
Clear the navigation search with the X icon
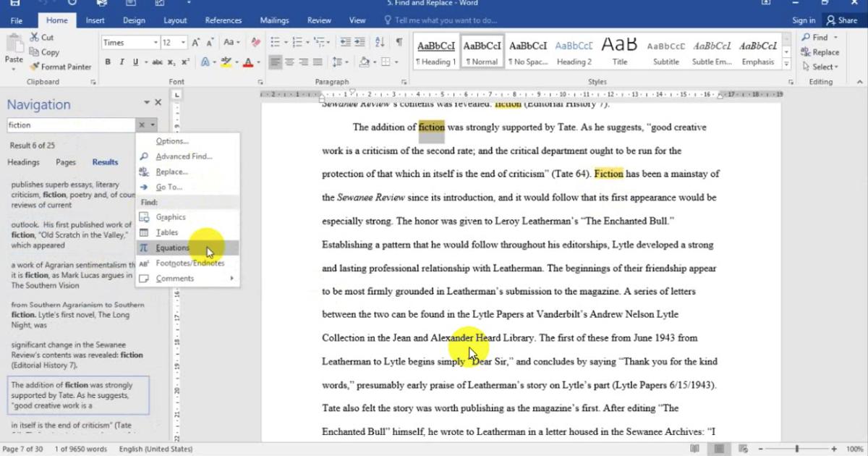pos(142,125)
